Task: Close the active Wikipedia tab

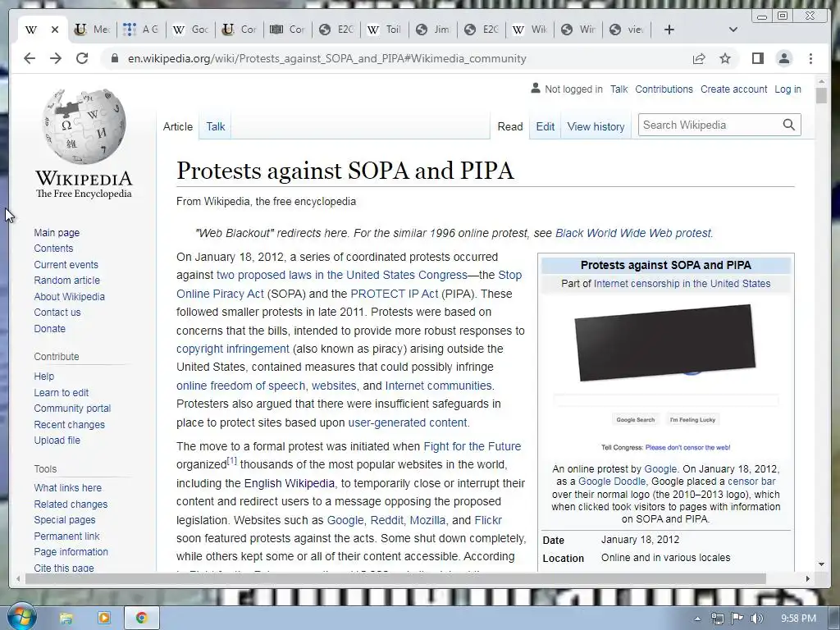Action: [x=55, y=30]
